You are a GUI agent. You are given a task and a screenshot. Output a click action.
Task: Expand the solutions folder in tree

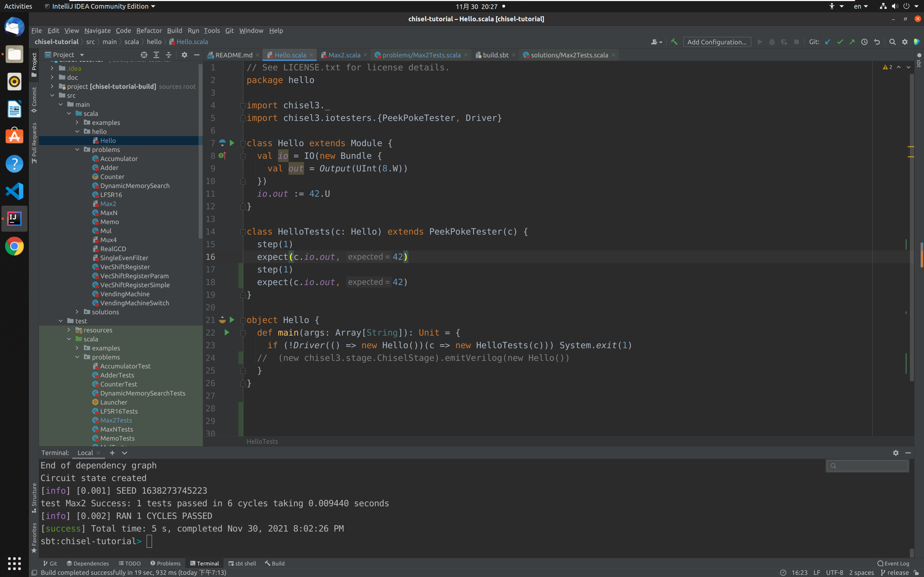click(77, 312)
